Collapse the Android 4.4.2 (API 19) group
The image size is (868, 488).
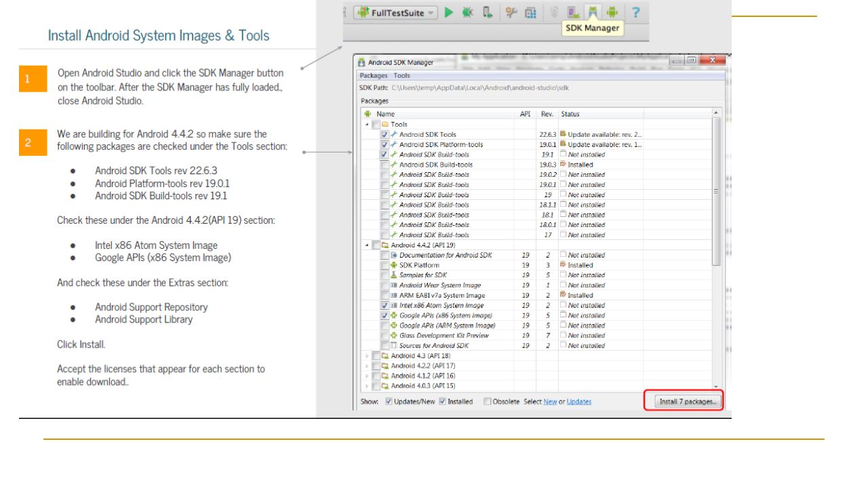click(368, 245)
